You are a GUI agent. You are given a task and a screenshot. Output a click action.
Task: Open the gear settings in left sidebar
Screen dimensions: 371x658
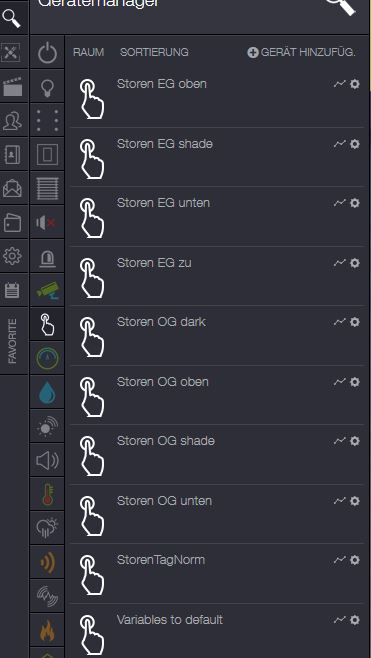(x=12, y=256)
